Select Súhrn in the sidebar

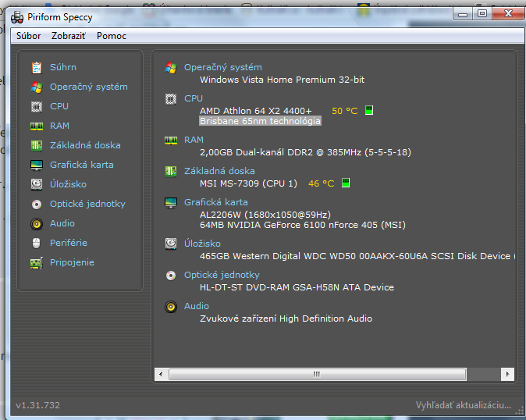(x=63, y=67)
